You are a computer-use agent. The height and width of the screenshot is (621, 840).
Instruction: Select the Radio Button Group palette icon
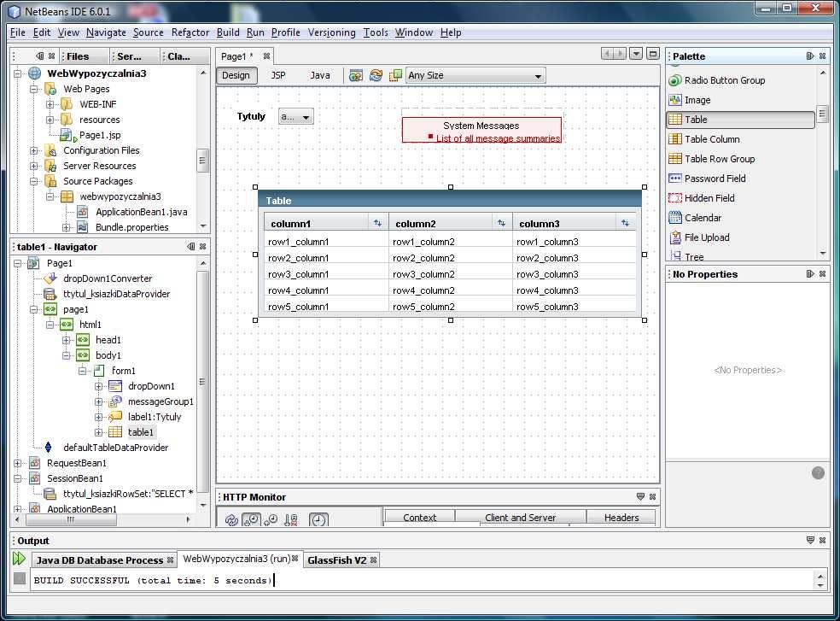(x=675, y=80)
